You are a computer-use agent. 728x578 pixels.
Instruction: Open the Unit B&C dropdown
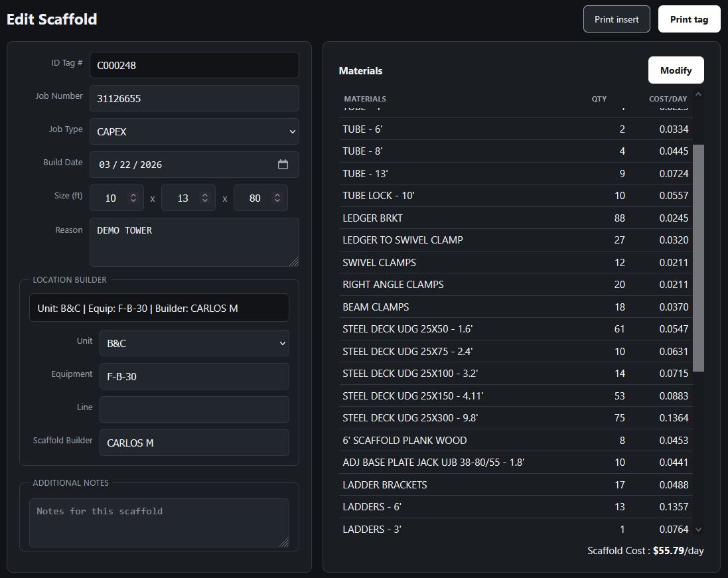click(x=194, y=343)
